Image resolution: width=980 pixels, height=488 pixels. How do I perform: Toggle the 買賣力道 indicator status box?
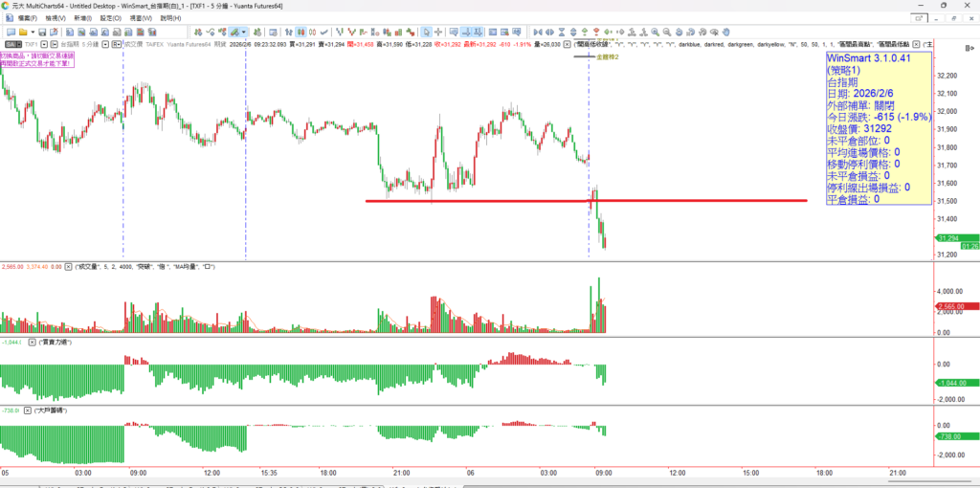tap(33, 342)
